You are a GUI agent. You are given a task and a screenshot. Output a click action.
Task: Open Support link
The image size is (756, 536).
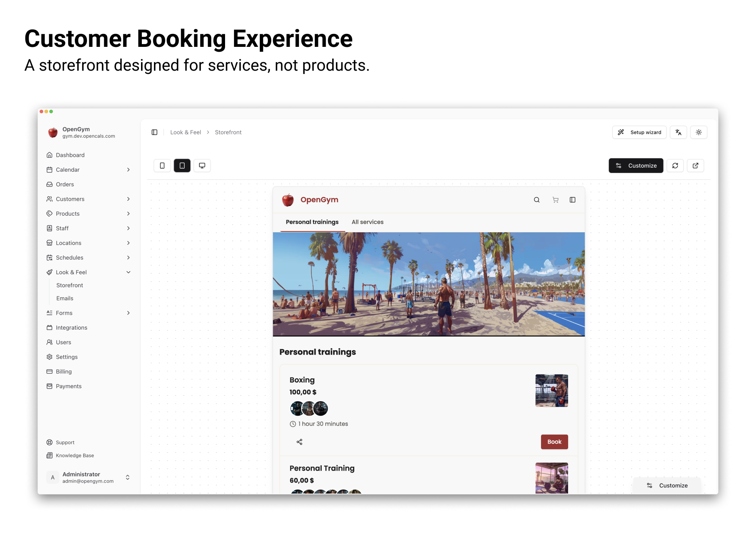[61, 443]
